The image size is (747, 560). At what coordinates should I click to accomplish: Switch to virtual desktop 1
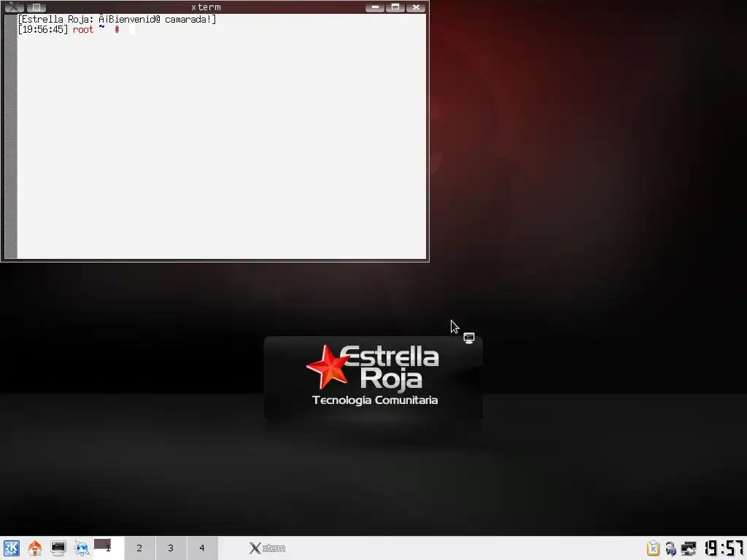point(109,548)
